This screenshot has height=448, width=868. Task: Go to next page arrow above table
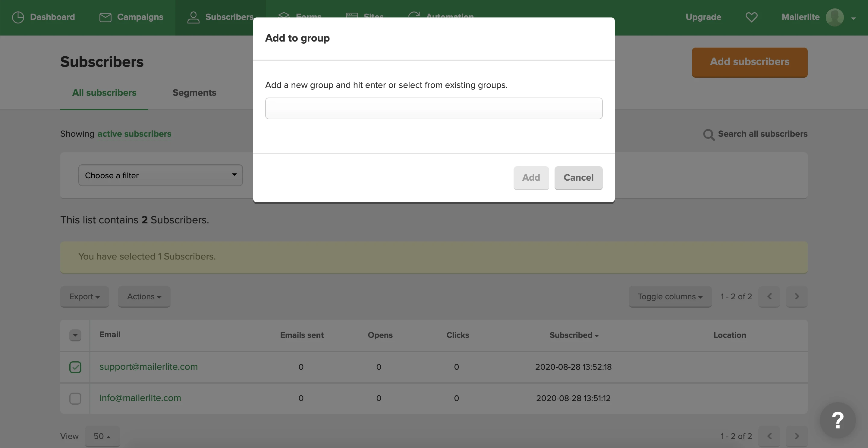coord(796,297)
